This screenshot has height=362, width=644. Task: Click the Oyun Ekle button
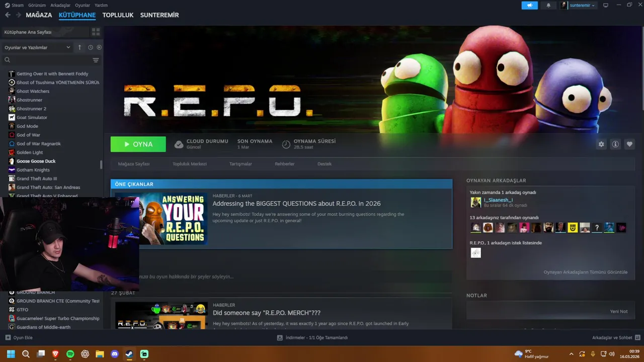pos(19,337)
